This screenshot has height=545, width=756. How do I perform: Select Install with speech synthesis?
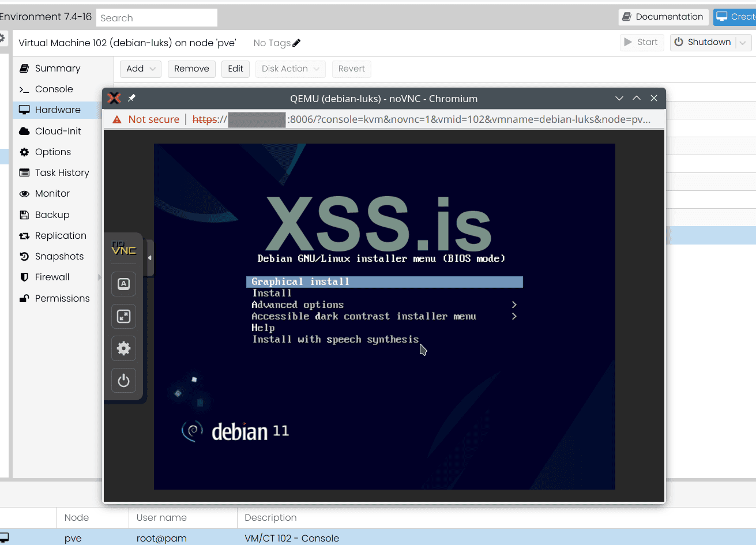point(336,339)
